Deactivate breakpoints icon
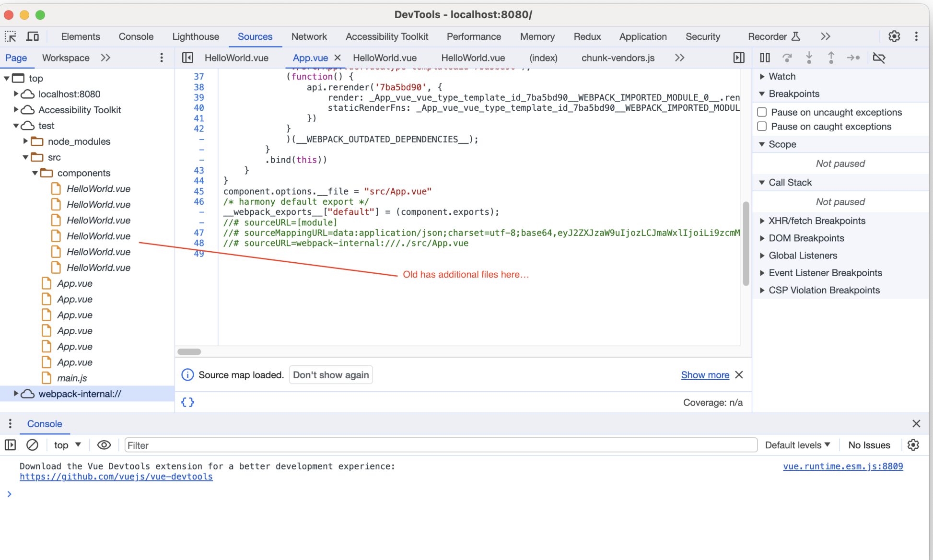Image resolution: width=933 pixels, height=560 pixels. tap(879, 58)
